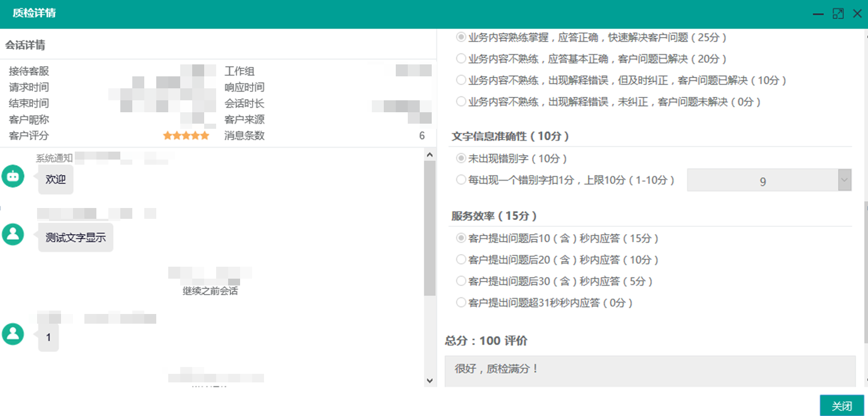Minimize the 质检详情 window
This screenshot has width=868, height=416.
coord(818,14)
